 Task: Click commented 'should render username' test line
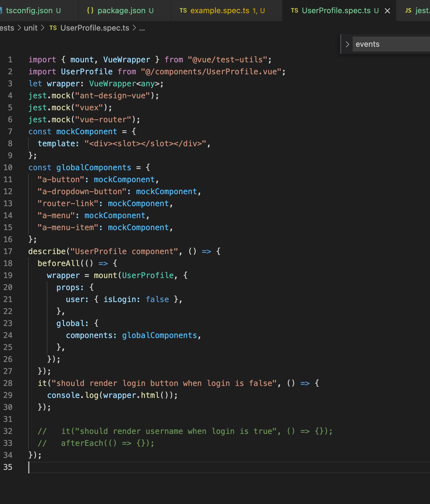[185, 431]
